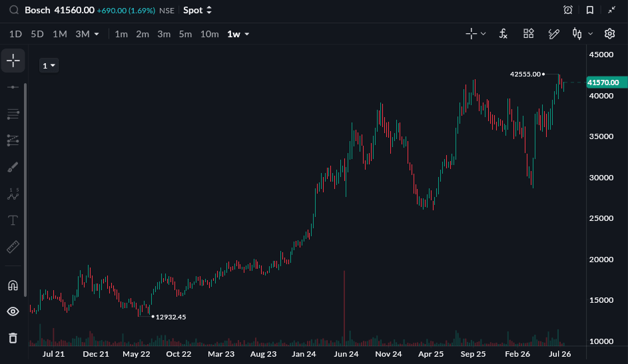Open the pane count dropdown showing 1
This screenshot has height=364, width=628.
point(49,66)
